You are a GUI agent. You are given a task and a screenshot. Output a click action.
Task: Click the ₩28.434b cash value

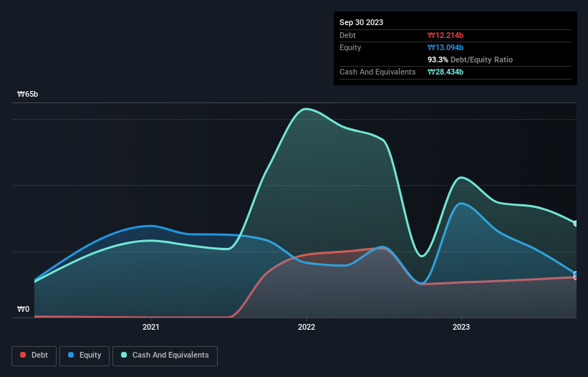[x=445, y=72]
